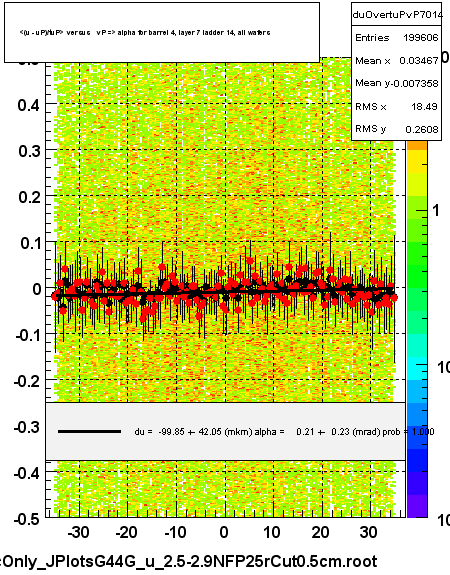Click the -30 label on x-axis
This screenshot has height=575, width=450.
click(x=78, y=532)
